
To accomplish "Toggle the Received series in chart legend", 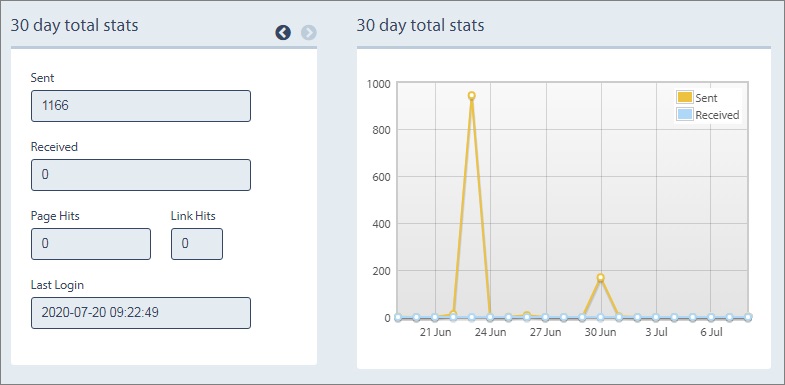I will tap(708, 115).
